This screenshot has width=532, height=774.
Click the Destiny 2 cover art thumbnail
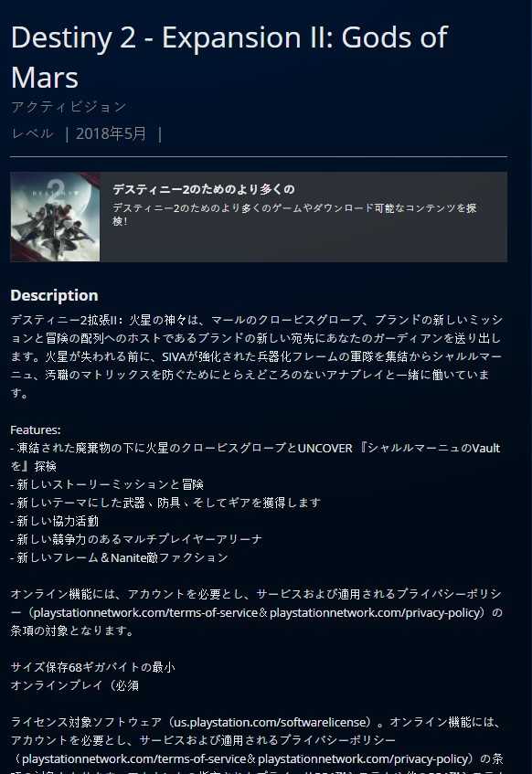tap(55, 217)
